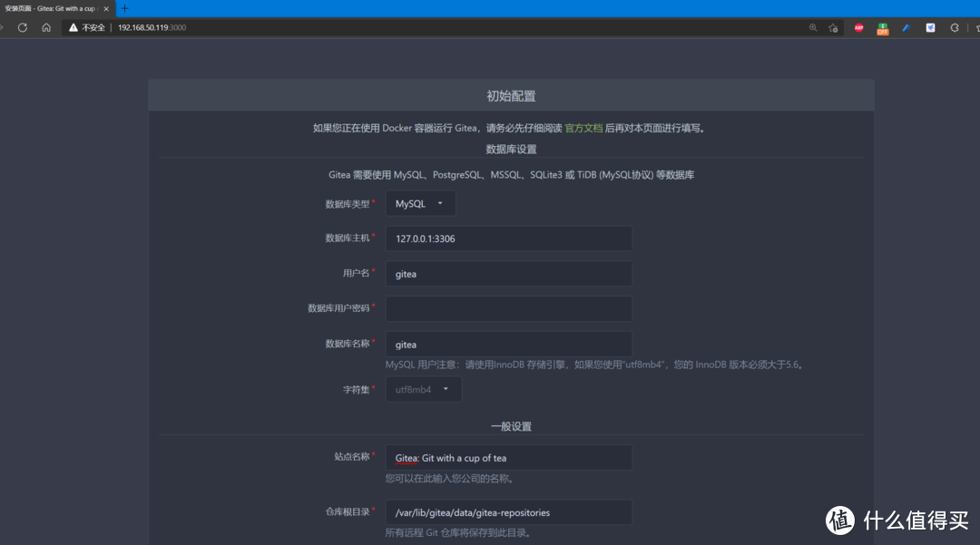Open the browser extensions puzzle menu icon
Image resolution: width=980 pixels, height=545 pixels.
[954, 28]
